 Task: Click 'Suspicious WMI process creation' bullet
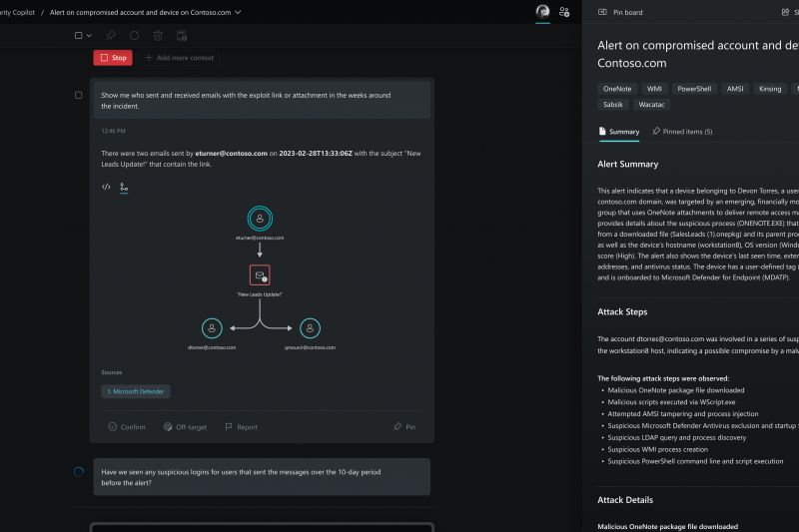(658, 449)
